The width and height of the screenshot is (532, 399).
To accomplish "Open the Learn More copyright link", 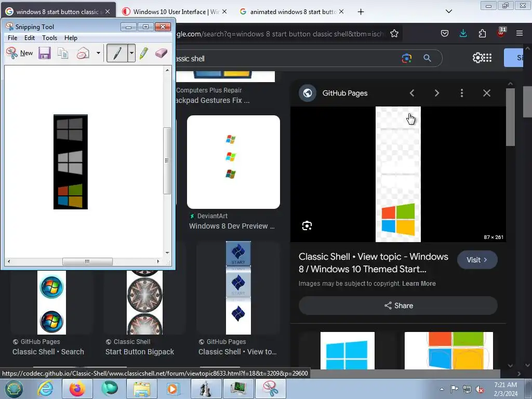I will (x=419, y=284).
